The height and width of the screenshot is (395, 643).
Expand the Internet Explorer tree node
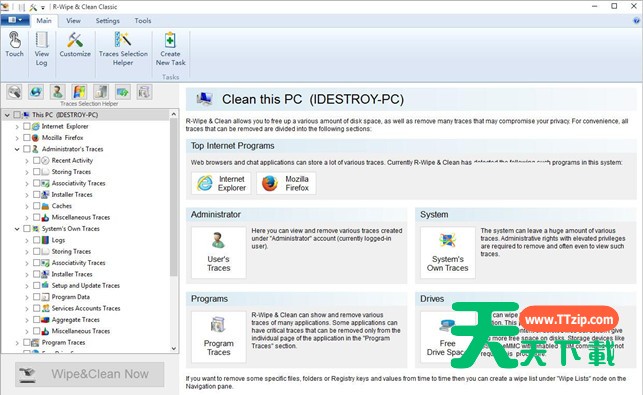17,127
